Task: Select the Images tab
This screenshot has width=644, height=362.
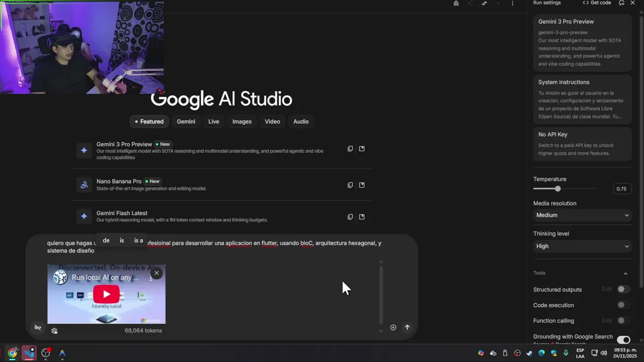Action: coord(242,121)
